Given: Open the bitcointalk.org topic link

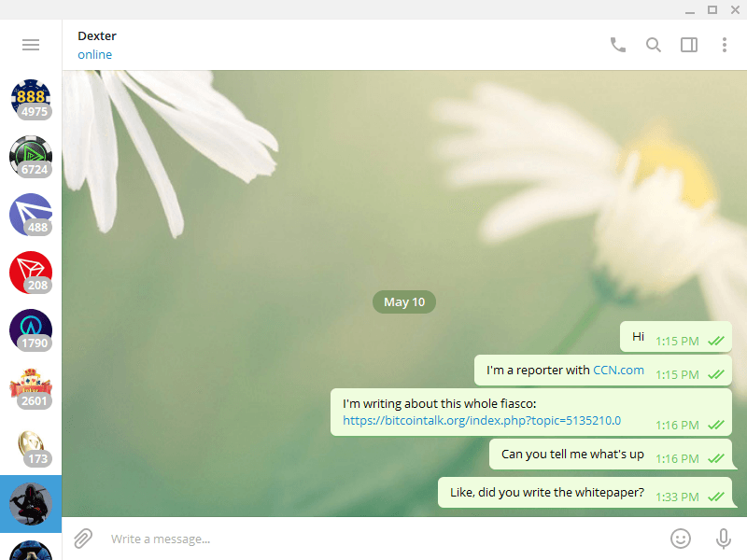Looking at the screenshot, I should (x=482, y=421).
